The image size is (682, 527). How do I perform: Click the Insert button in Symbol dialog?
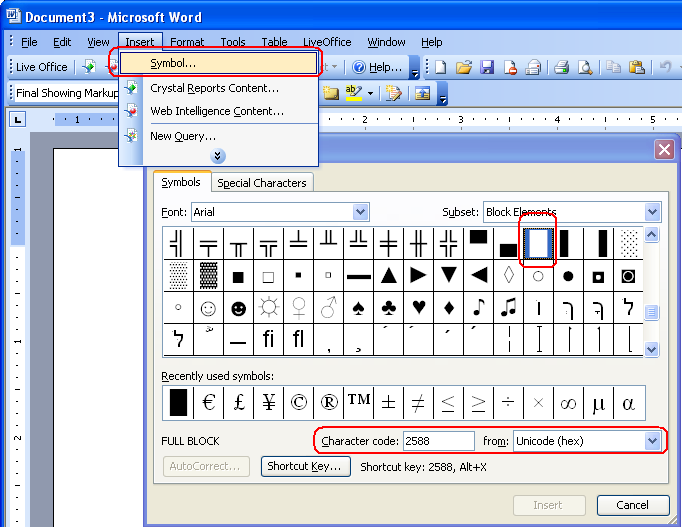548,505
